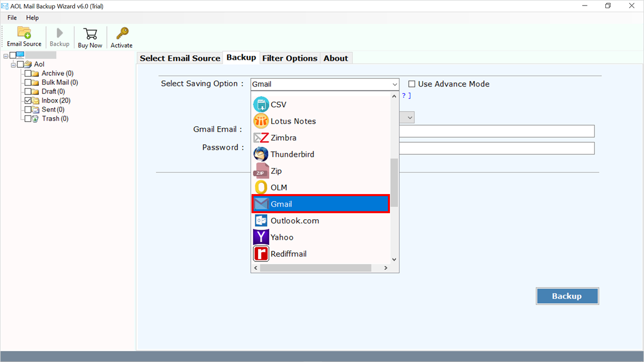Check the Aol account checkbox
This screenshot has height=362, width=644.
[21, 64]
